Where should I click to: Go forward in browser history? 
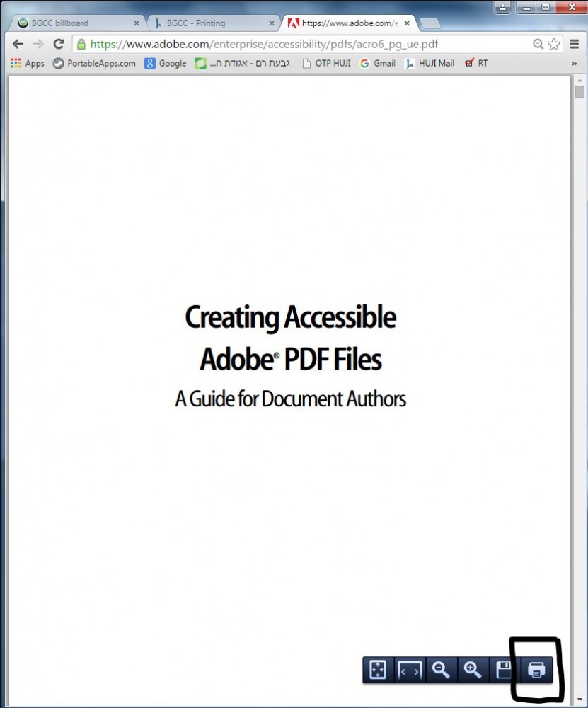tap(38, 44)
